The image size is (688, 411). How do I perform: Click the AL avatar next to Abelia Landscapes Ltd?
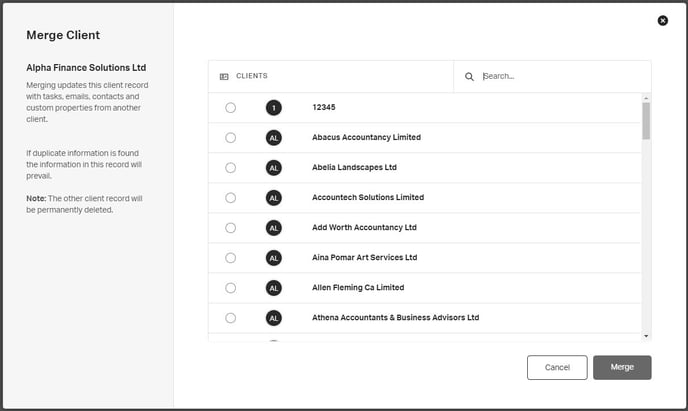[273, 167]
